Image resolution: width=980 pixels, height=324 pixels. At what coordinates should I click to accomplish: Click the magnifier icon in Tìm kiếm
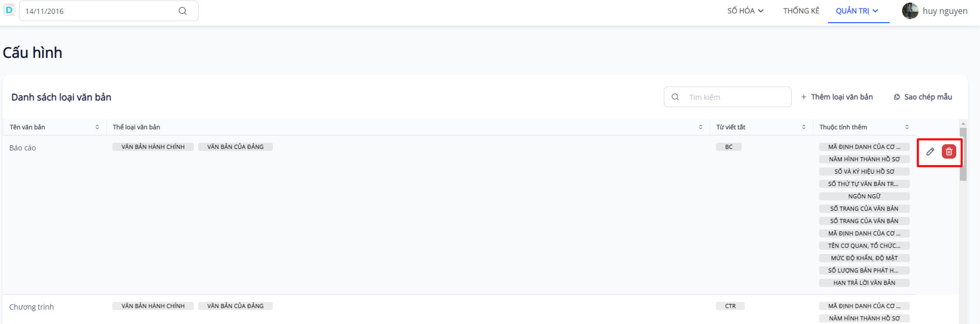pyautogui.click(x=675, y=97)
